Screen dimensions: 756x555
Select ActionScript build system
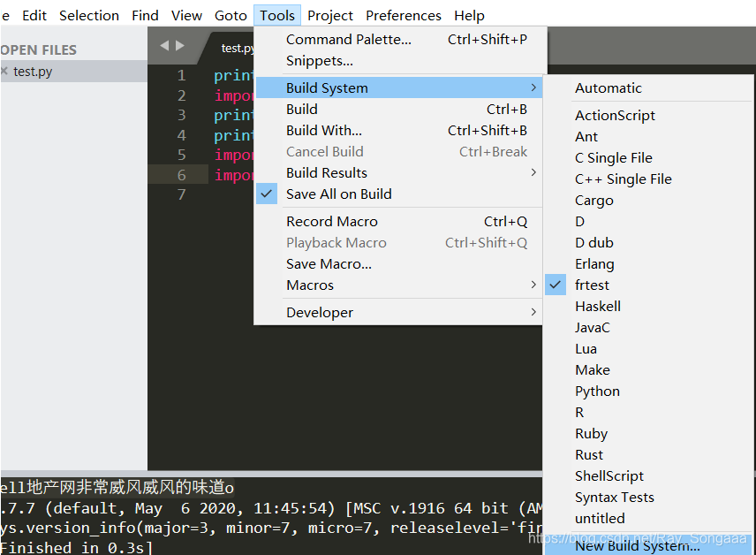(x=648, y=116)
